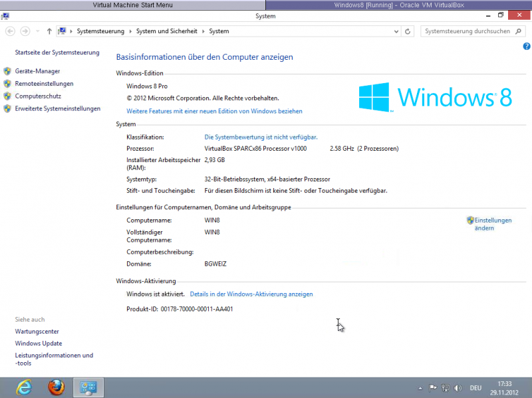Click the DEU input language indicator
This screenshot has height=398, width=532.
[x=475, y=388]
